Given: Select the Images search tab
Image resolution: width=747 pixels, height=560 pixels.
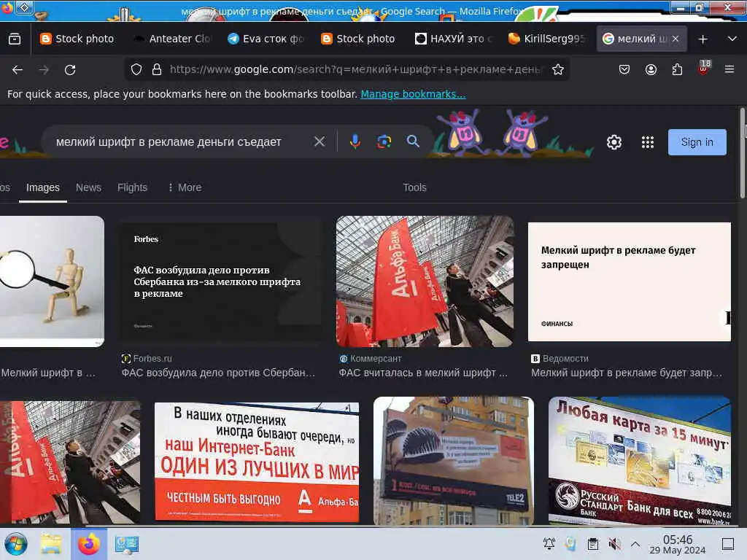Looking at the screenshot, I should [43, 187].
